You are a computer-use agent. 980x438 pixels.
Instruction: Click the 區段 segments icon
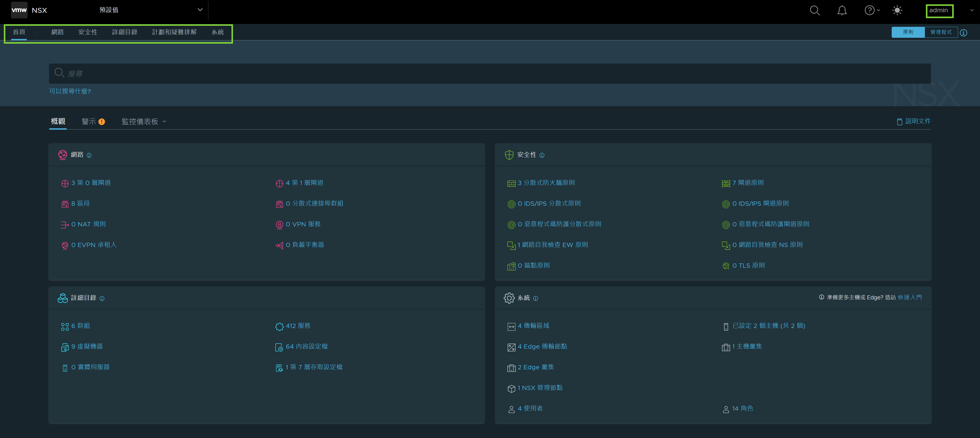point(65,204)
